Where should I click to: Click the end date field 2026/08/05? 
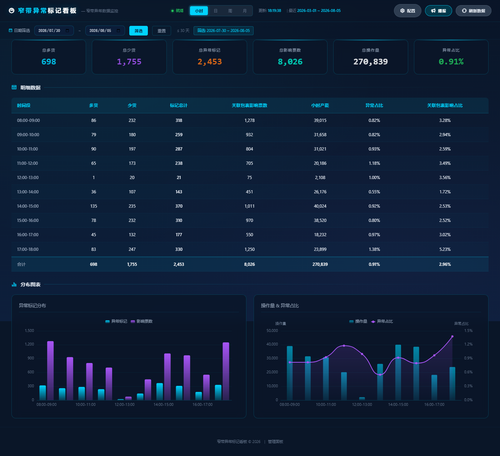(105, 30)
